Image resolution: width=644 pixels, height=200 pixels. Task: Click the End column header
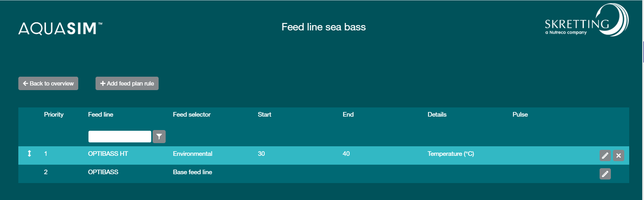(x=348, y=114)
